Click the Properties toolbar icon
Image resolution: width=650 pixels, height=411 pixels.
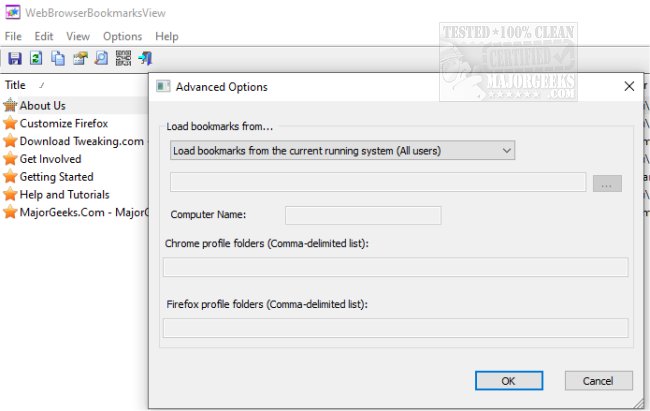tap(80, 58)
